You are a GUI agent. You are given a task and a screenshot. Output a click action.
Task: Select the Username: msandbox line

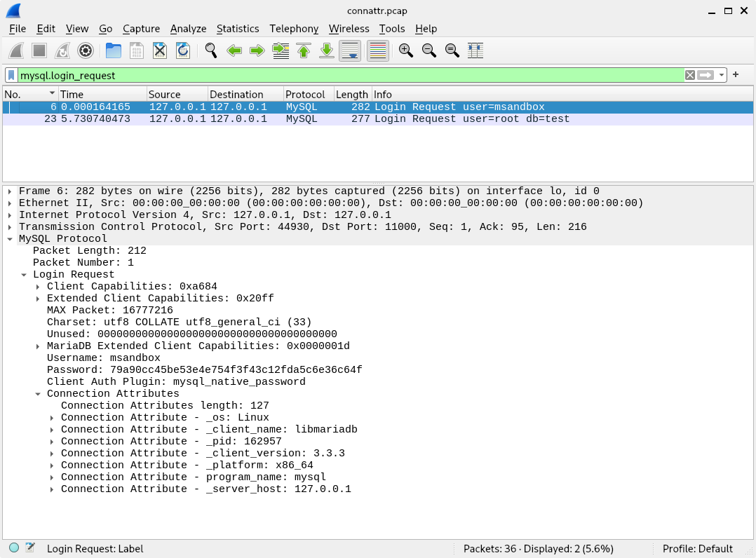(x=103, y=358)
